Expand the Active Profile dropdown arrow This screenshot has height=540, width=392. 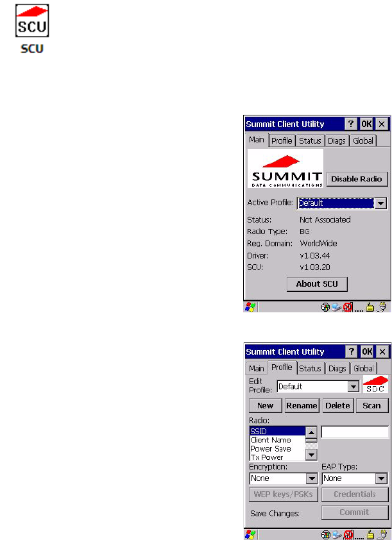coord(380,203)
